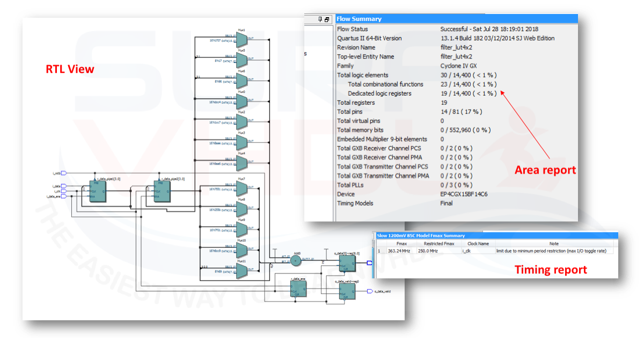
Task: Click the 23 / 14,400 combinational functions value
Action: 469,84
